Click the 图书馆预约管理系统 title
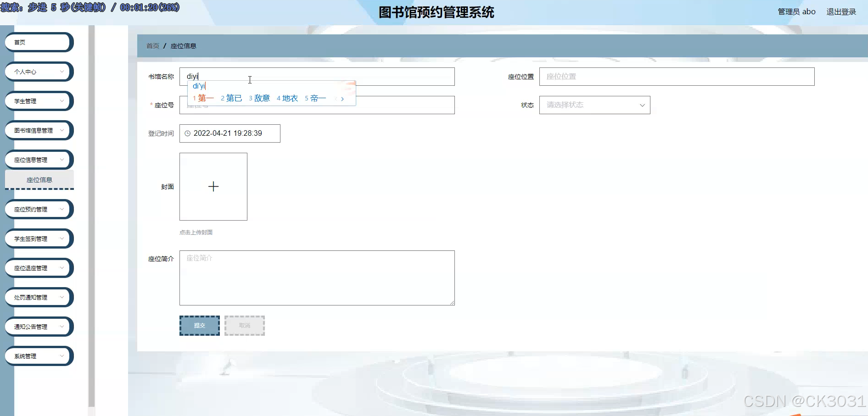 (x=436, y=12)
